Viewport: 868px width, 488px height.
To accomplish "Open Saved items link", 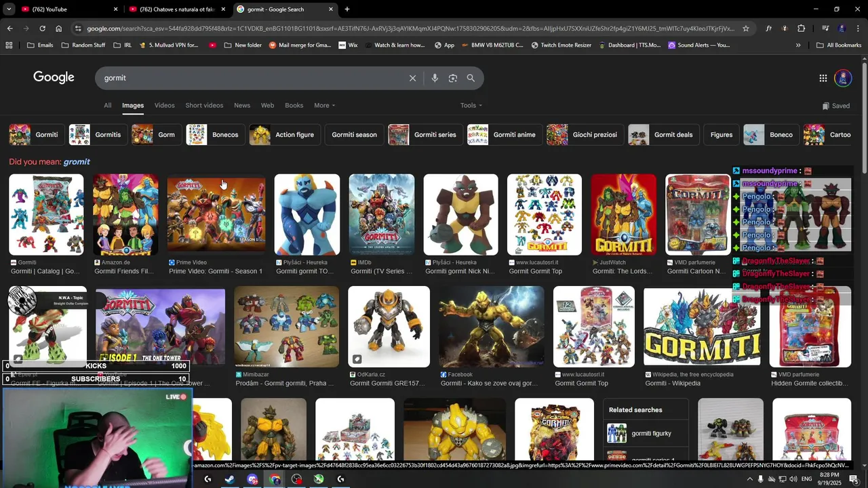I will (x=835, y=106).
